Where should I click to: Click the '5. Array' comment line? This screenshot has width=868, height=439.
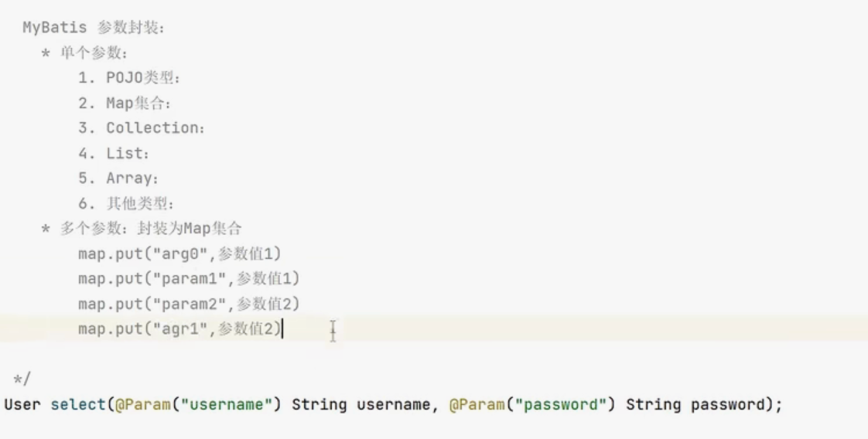121,179
